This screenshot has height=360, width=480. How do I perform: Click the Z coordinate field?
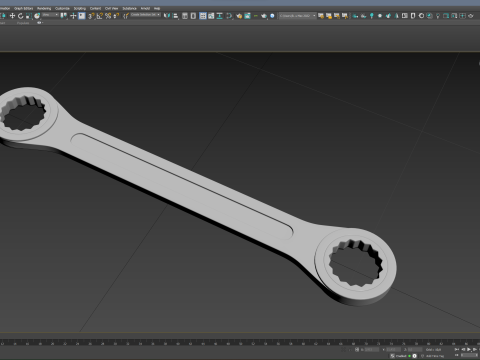click(415, 350)
